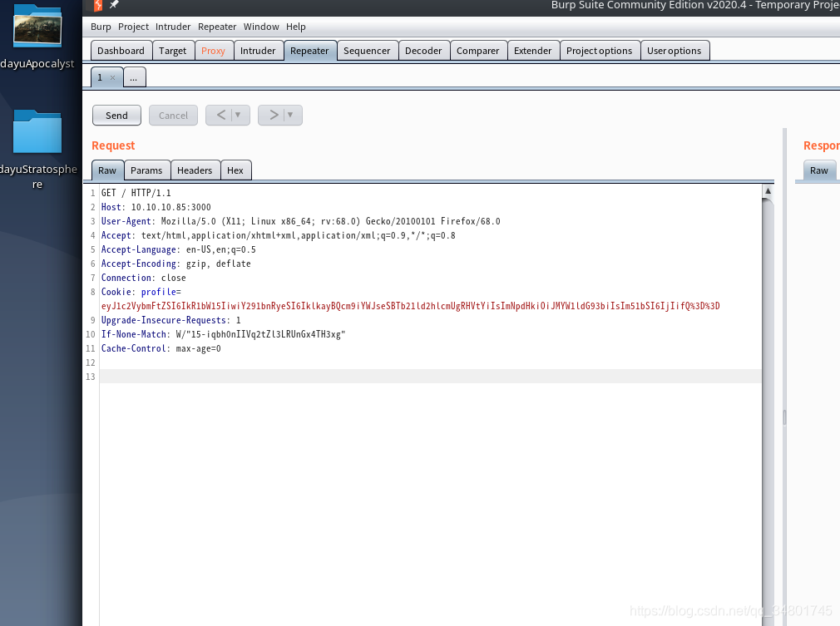This screenshot has width=840, height=626.
Task: Open the back history dropdown arrow
Action: coord(238,115)
